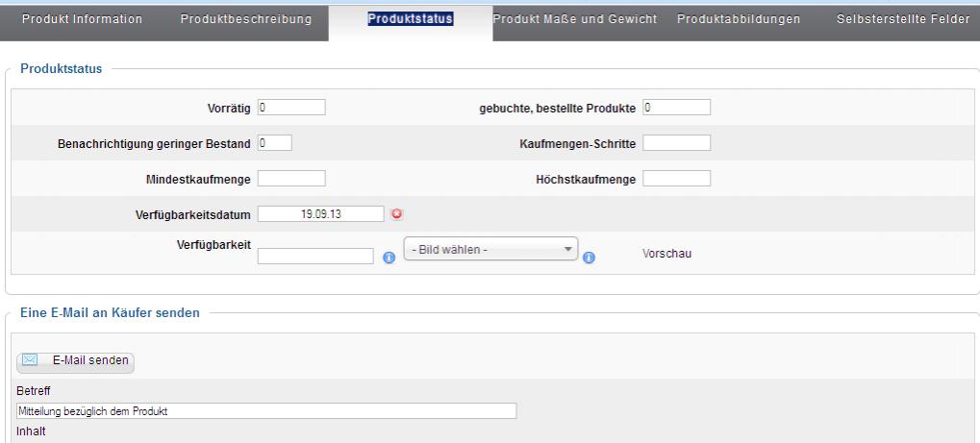The height and width of the screenshot is (443, 980).
Task: Go to Produkt Maße und Gewicht tab
Action: coord(575,19)
